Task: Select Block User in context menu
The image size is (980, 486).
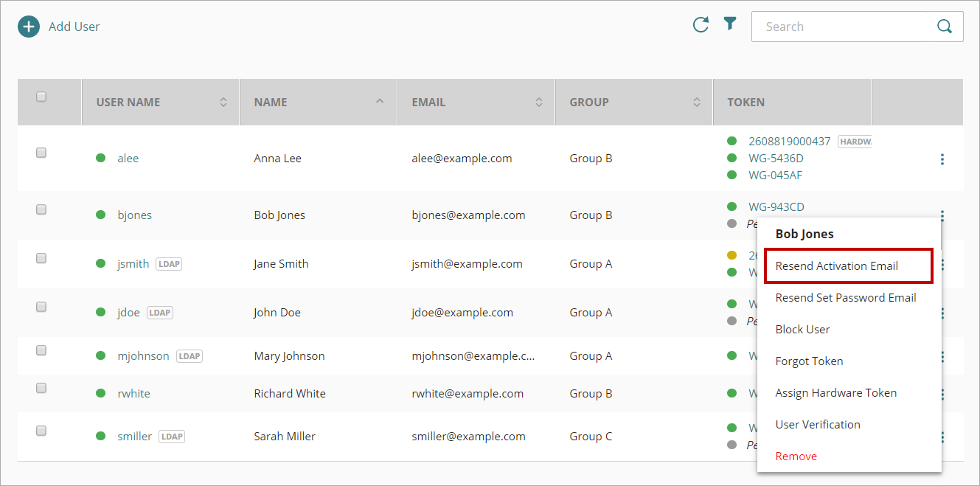Action: [x=802, y=330]
